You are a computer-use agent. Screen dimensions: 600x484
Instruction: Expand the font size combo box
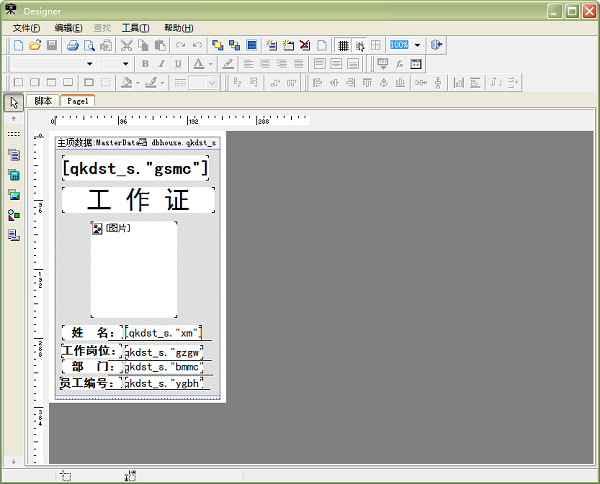(x=125, y=64)
